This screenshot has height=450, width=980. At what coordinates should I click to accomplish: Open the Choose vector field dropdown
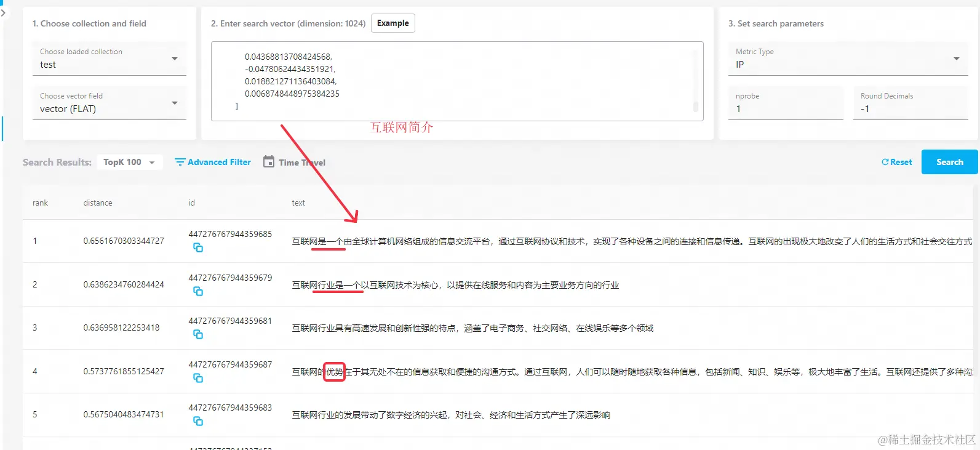coord(110,103)
